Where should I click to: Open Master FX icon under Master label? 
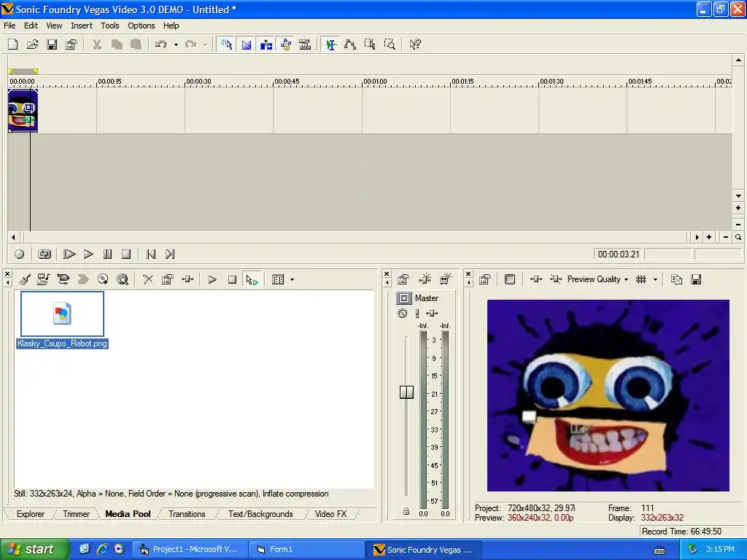(x=432, y=314)
